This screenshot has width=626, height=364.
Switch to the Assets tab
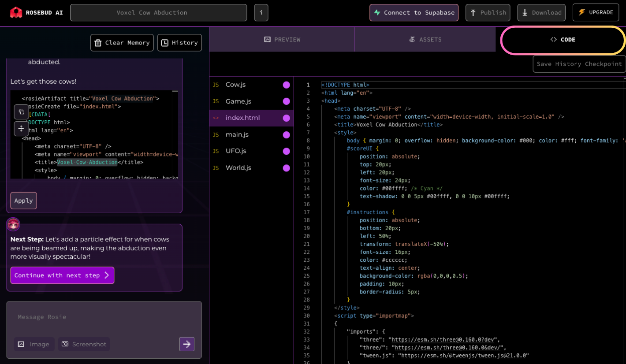(x=425, y=40)
